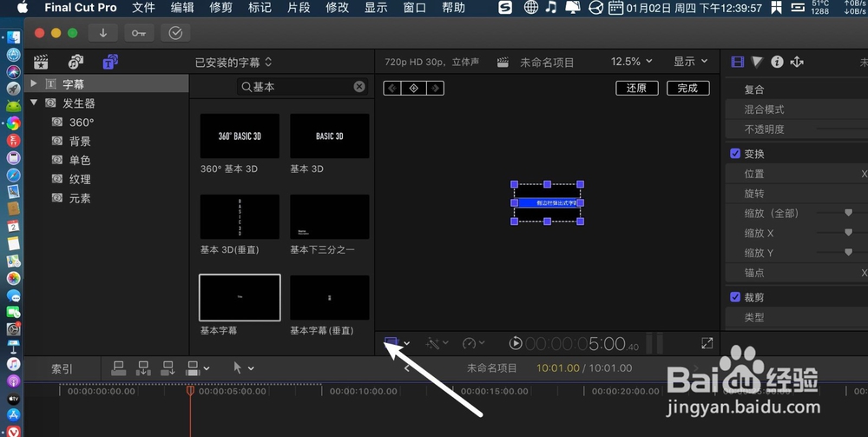Image resolution: width=868 pixels, height=437 pixels.
Task: Add a keyframe with the diamond button
Action: [x=413, y=88]
